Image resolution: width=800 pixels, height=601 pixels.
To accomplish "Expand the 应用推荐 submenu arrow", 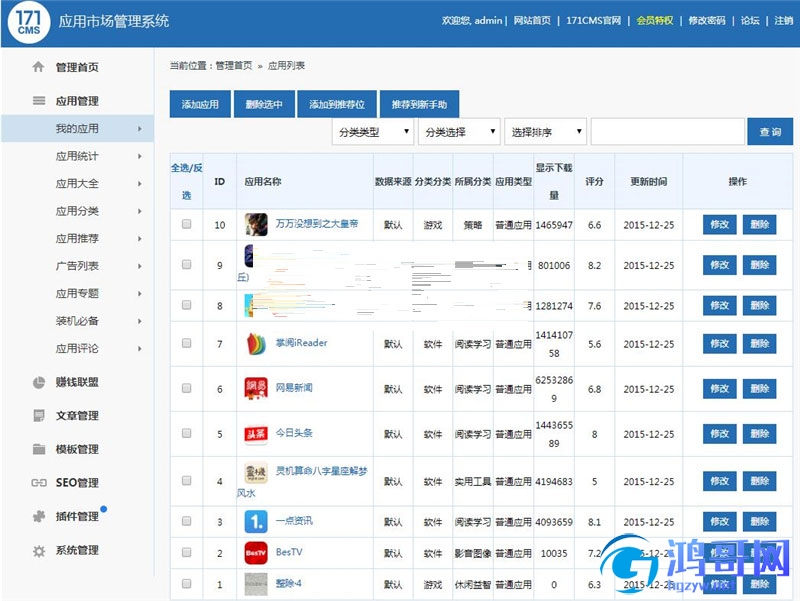I will [x=139, y=239].
